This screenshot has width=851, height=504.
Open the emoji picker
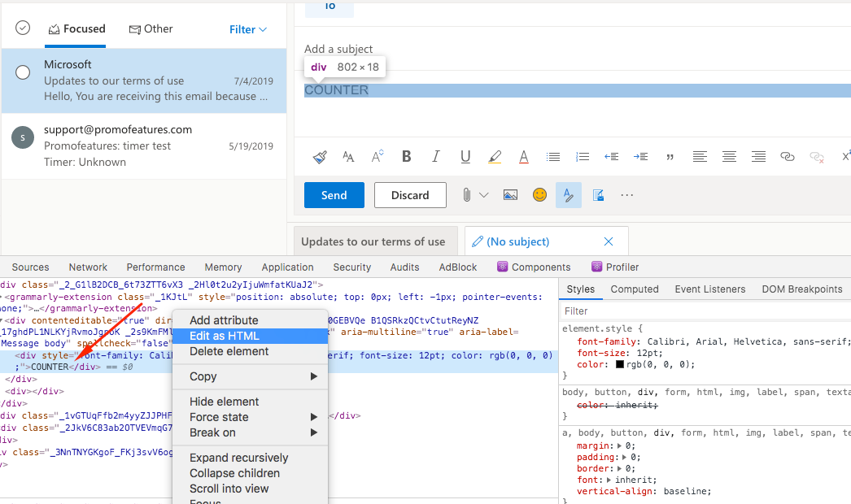539,195
